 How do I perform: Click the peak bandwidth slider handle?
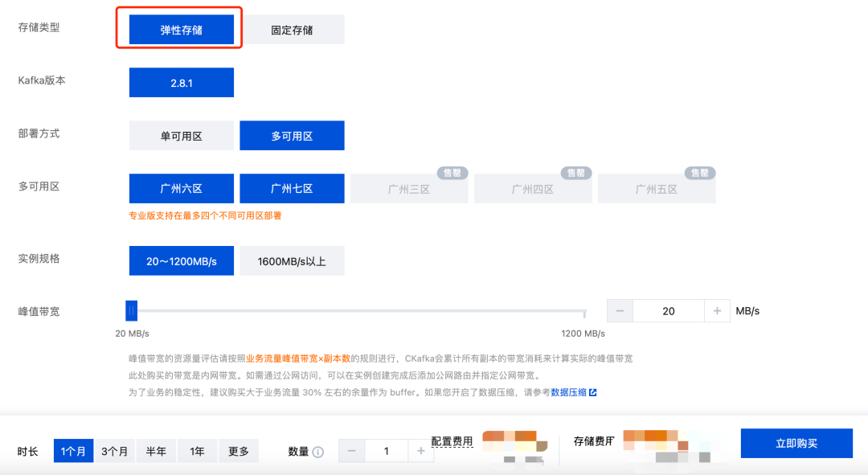point(131,311)
